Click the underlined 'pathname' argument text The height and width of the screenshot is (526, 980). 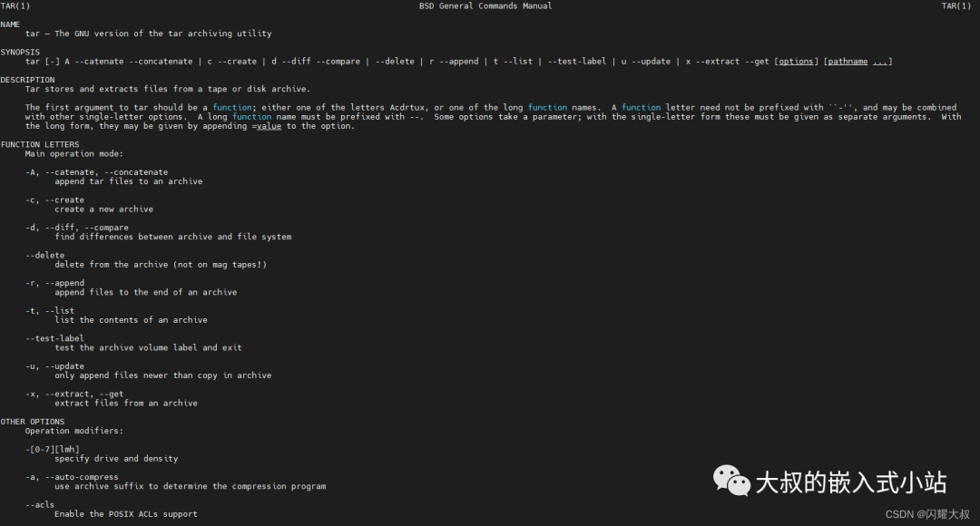(848, 62)
